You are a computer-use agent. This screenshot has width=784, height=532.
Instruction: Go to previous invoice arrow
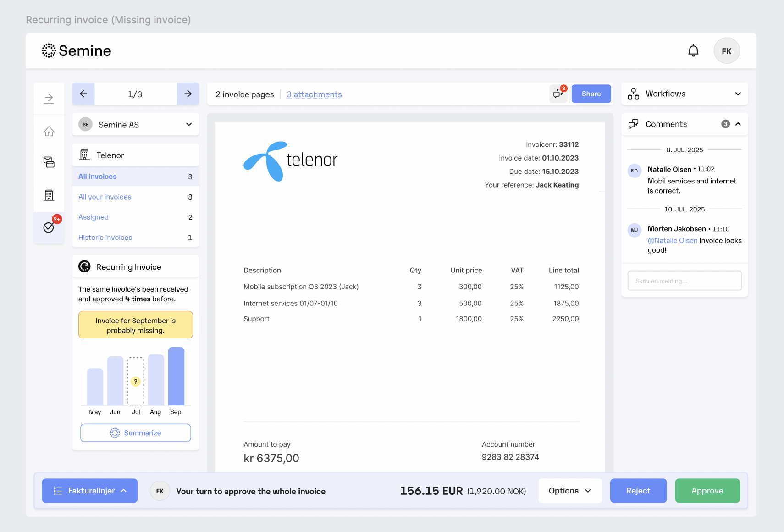pyautogui.click(x=83, y=94)
